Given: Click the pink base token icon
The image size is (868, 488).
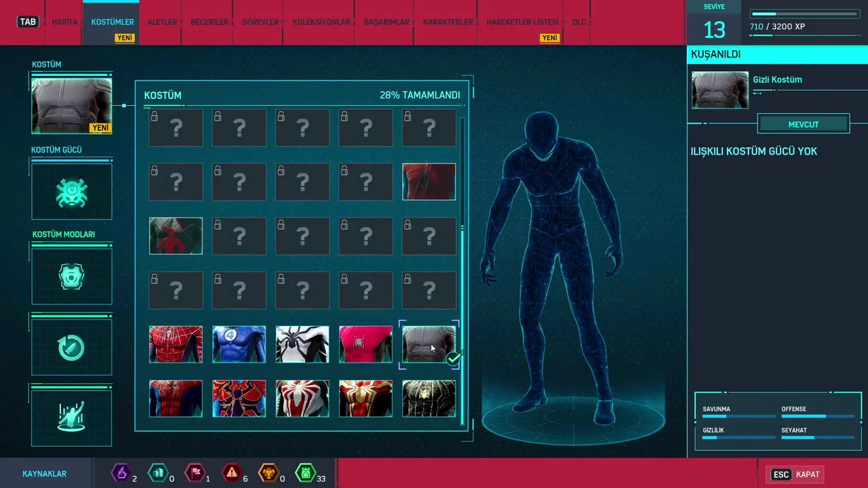Looking at the screenshot, I should point(195,473).
